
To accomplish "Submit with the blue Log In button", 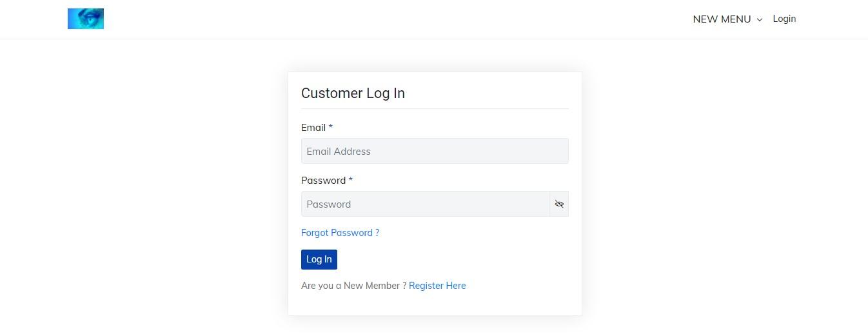I will 319,259.
